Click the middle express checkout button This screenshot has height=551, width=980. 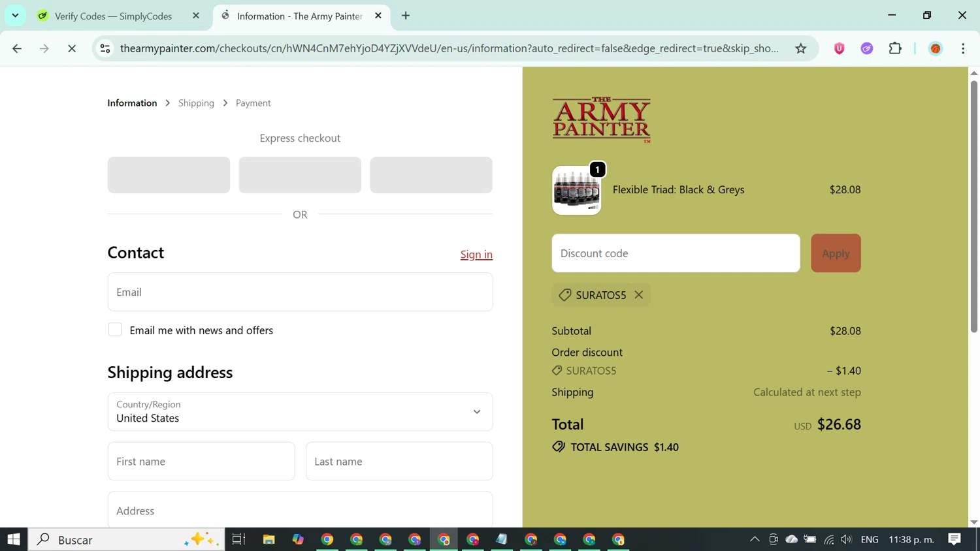tap(300, 175)
